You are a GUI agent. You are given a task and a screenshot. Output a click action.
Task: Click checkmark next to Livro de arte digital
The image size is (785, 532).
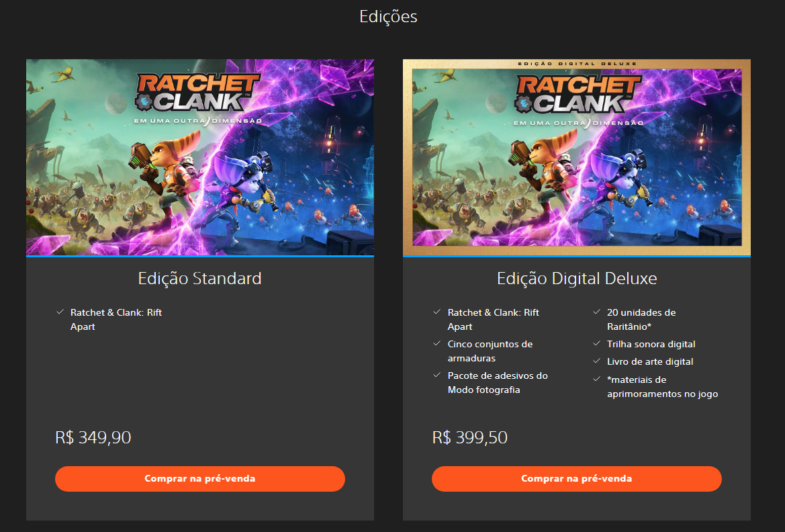(x=596, y=361)
